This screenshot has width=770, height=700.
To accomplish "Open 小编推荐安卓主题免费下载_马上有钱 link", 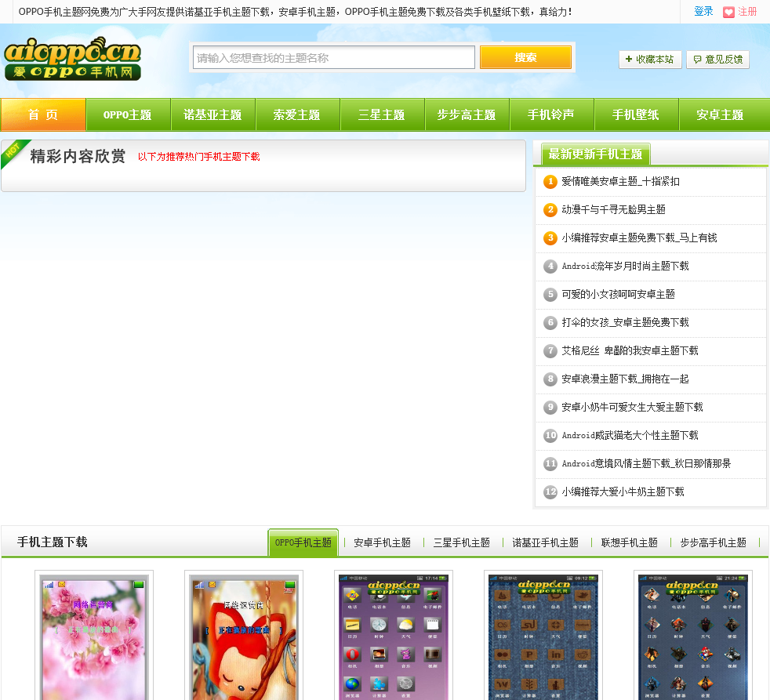I will (x=639, y=238).
